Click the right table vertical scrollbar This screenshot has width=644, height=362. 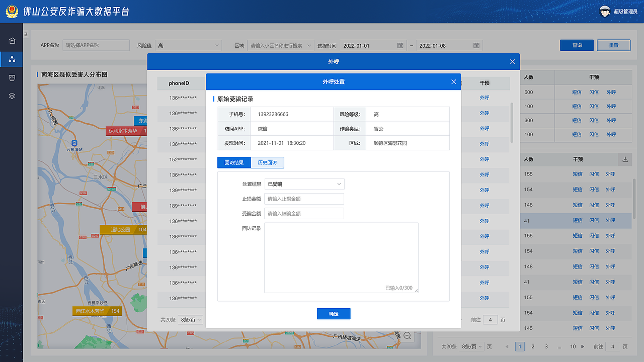(x=634, y=198)
